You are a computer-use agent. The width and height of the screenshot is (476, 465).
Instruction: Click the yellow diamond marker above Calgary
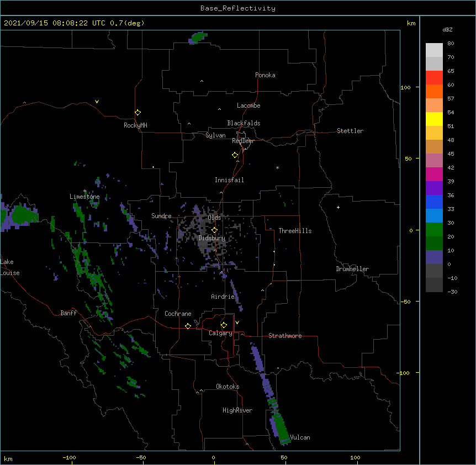pyautogui.click(x=224, y=325)
